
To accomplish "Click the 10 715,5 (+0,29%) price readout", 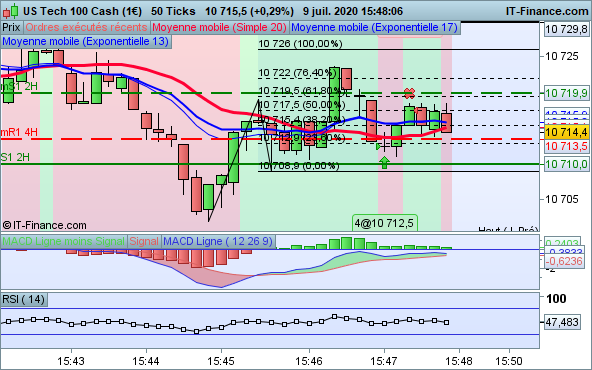I will [x=250, y=11].
